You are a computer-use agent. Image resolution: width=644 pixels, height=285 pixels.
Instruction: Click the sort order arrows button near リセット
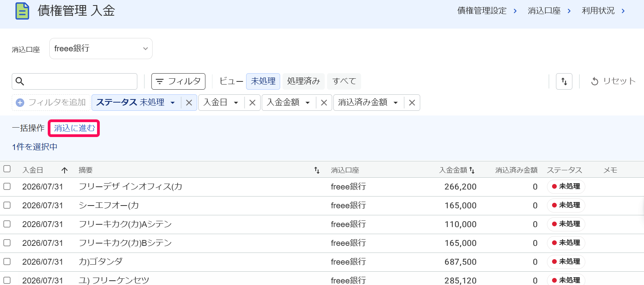[564, 81]
